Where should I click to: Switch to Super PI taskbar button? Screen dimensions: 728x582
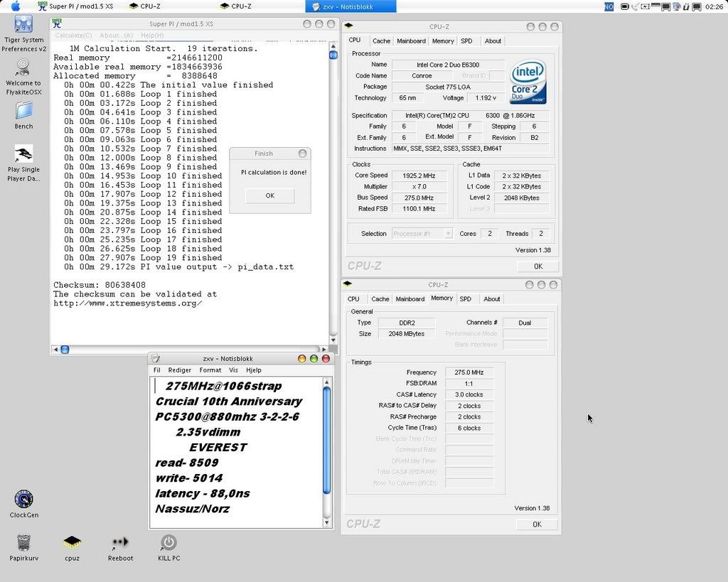pyautogui.click(x=75, y=6)
